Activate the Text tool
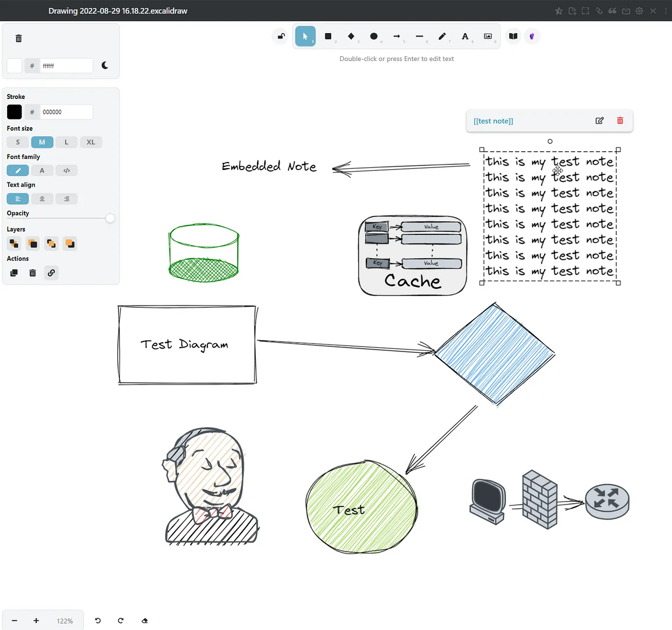This screenshot has height=630, width=672. coord(465,36)
